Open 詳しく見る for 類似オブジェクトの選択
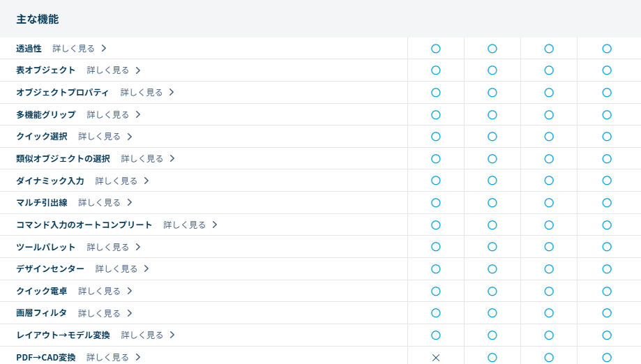The width and height of the screenshot is (641, 364). coord(142,158)
